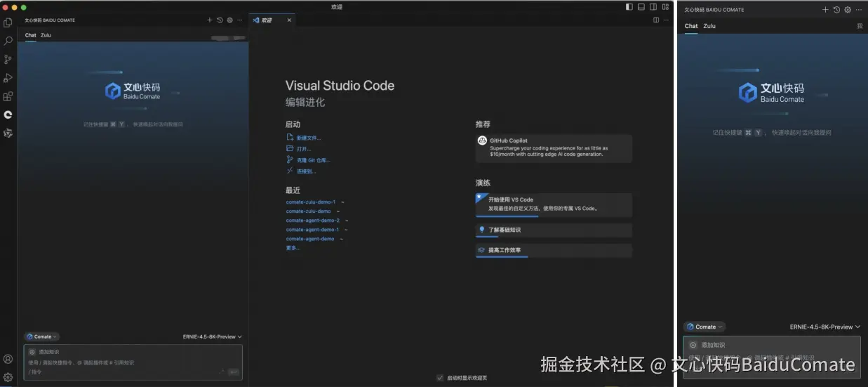This screenshot has width=868, height=387.
Task: Click the 更多... recent link
Action: point(293,248)
